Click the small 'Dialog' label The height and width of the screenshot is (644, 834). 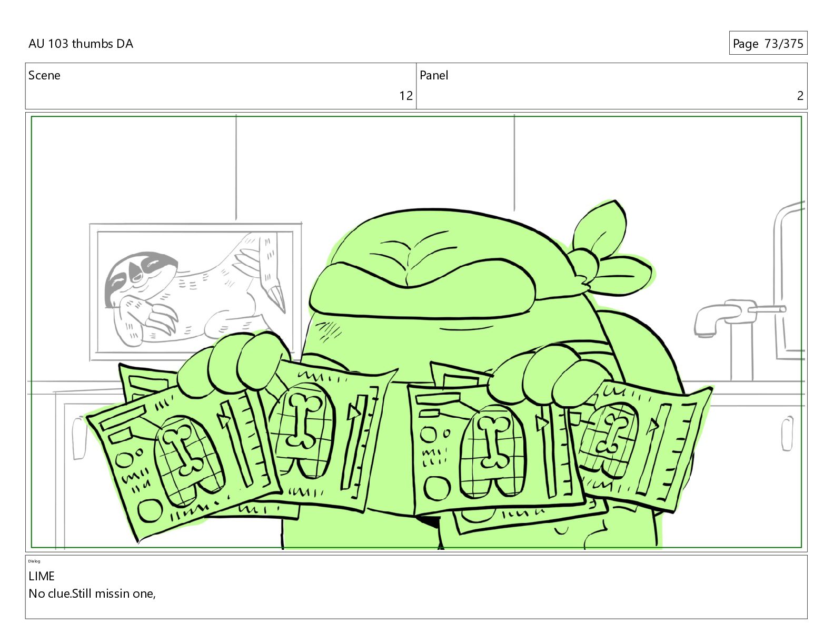click(x=34, y=561)
